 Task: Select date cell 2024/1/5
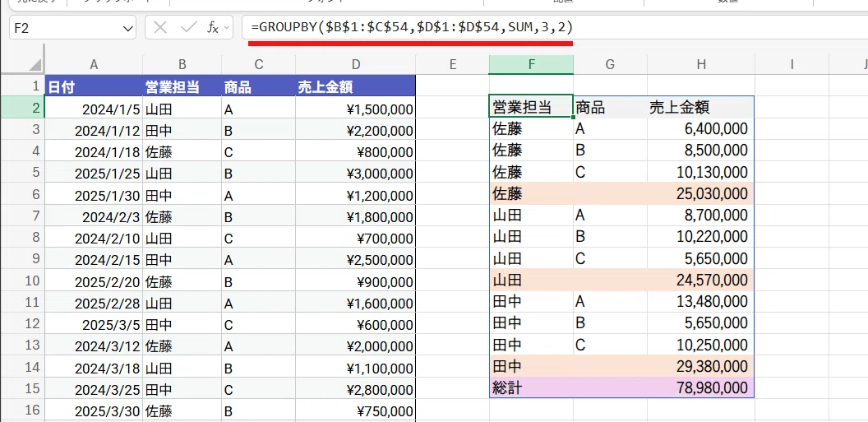[x=94, y=108]
